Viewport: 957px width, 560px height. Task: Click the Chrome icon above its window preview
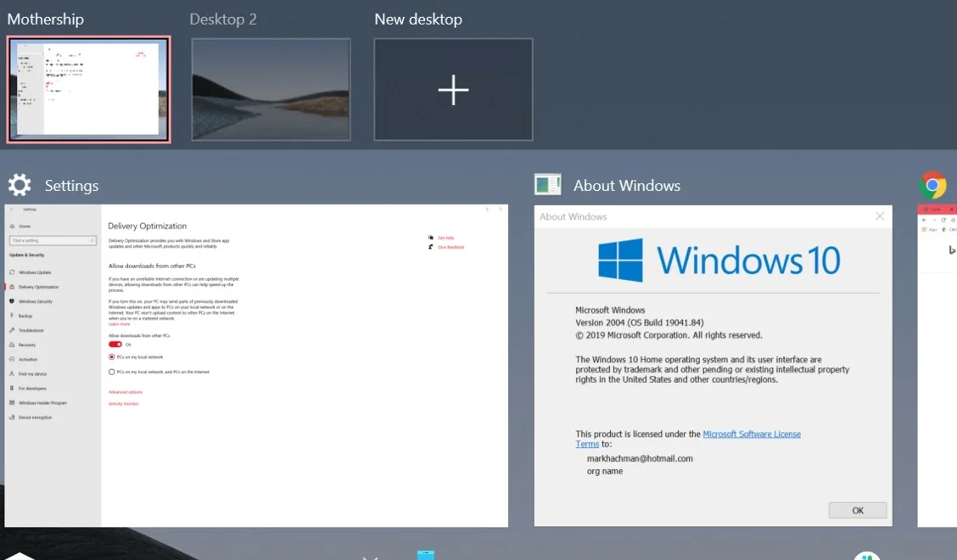click(932, 185)
